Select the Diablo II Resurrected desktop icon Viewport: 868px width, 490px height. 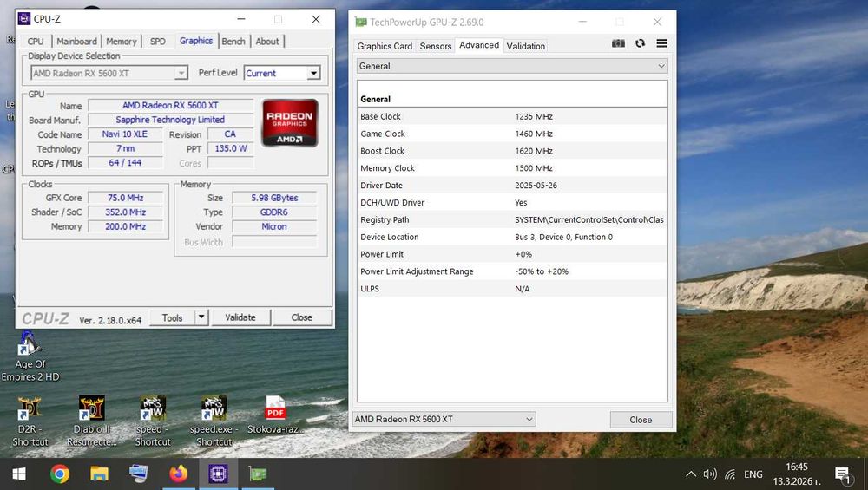[92, 421]
